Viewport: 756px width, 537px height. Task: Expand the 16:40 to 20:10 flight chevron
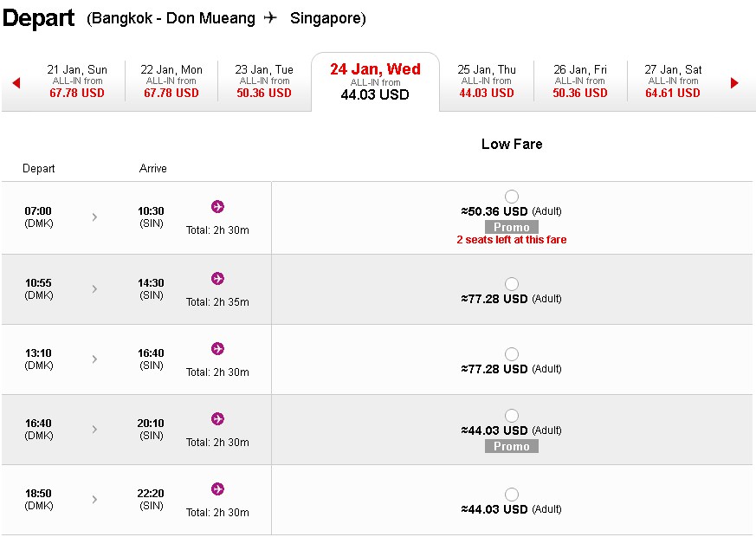click(94, 430)
